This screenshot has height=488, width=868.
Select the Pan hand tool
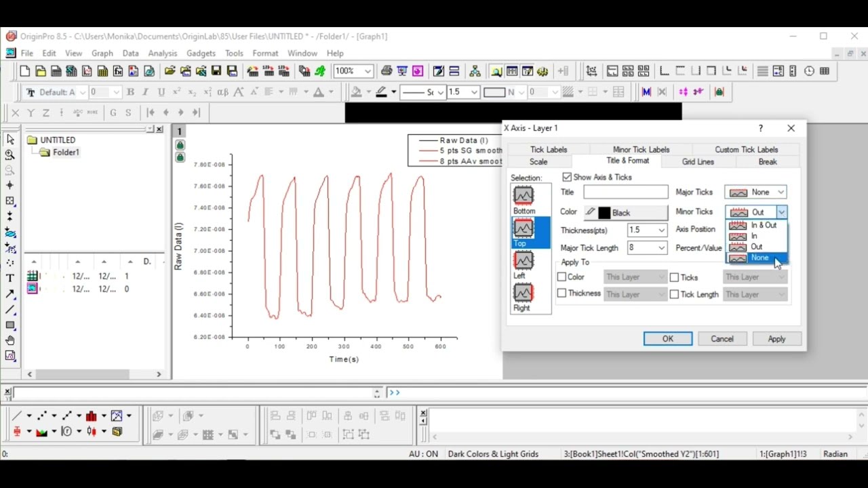tap(10, 341)
